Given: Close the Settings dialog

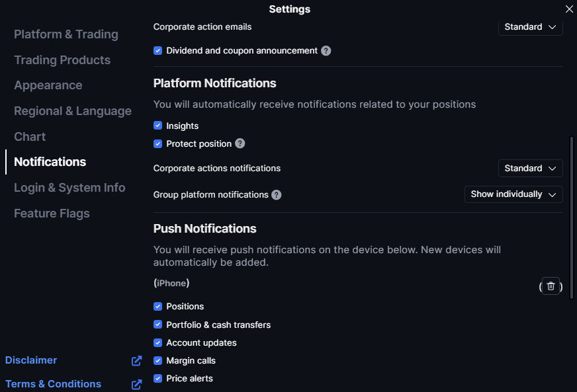Looking at the screenshot, I should tap(569, 9).
